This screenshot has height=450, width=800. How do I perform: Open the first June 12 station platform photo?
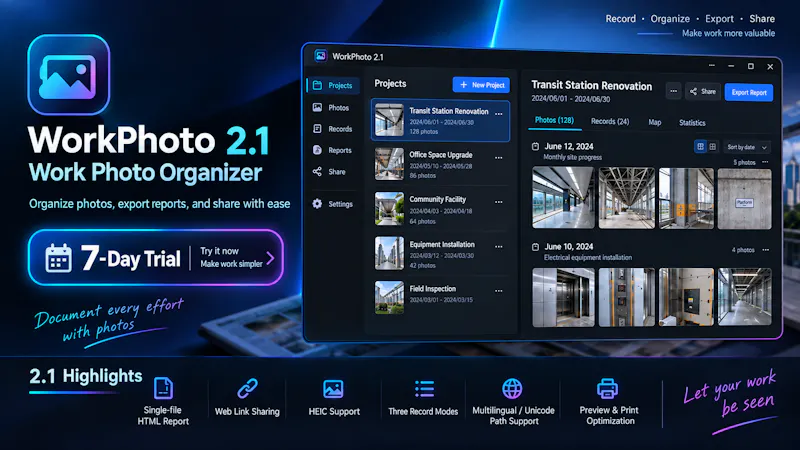coord(563,197)
